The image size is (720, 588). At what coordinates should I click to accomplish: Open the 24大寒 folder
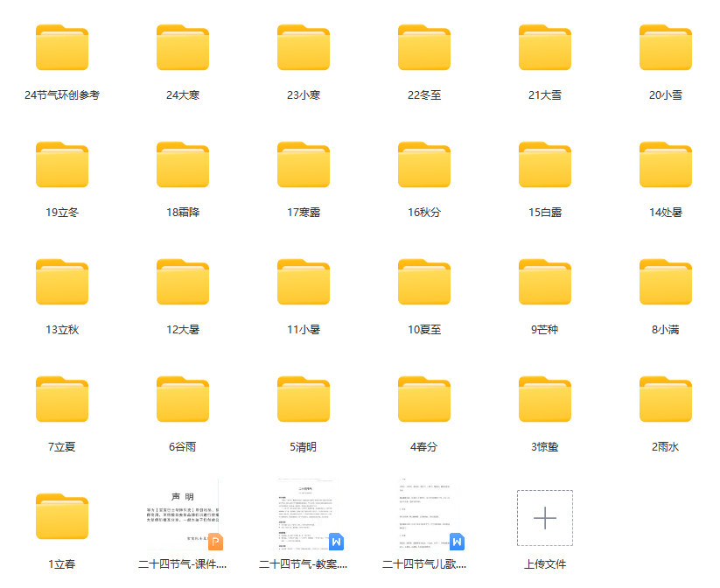coord(183,48)
